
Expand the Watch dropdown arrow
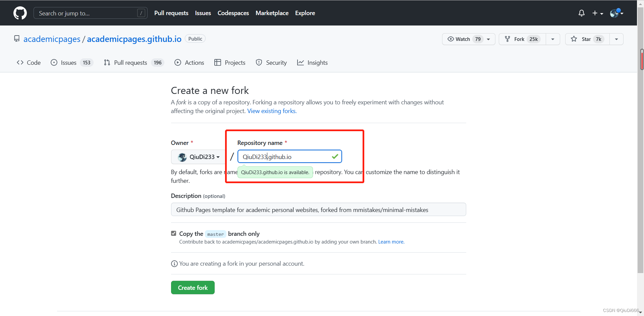pyautogui.click(x=488, y=39)
